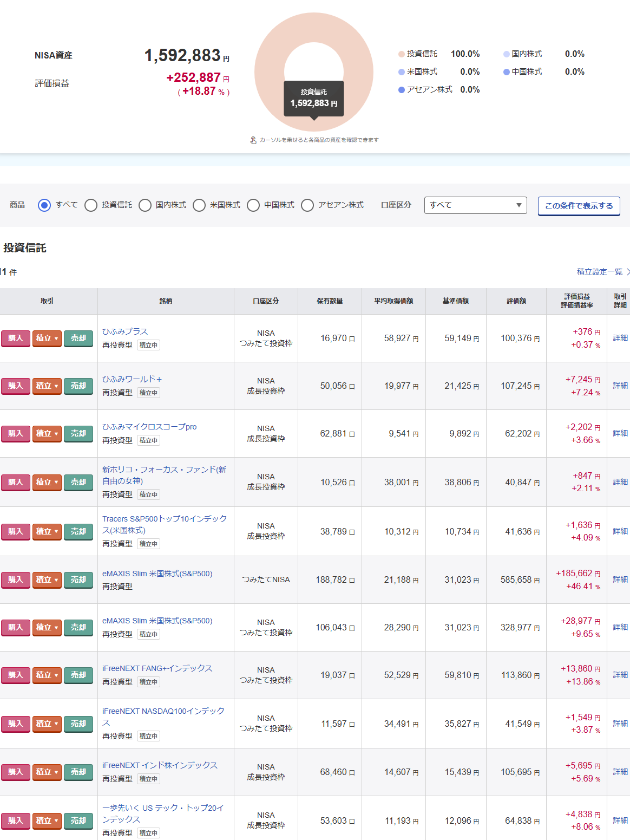Click この条件で表示する button
Image resolution: width=630 pixels, height=840 pixels.
(x=579, y=206)
